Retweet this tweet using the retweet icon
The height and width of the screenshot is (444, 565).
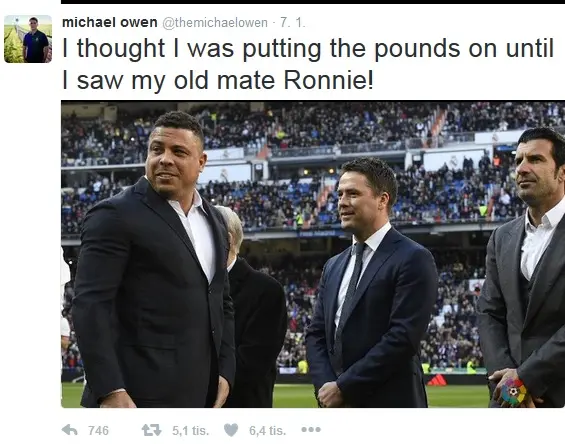coord(151,430)
